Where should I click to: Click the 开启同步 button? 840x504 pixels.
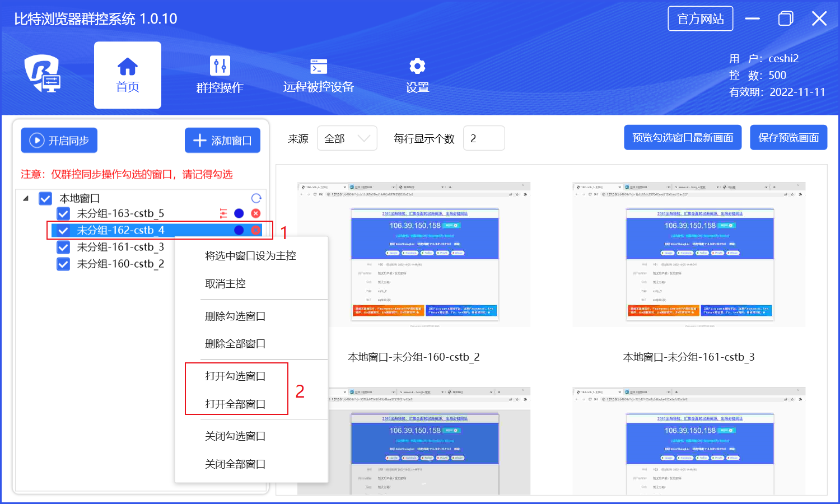(x=59, y=141)
